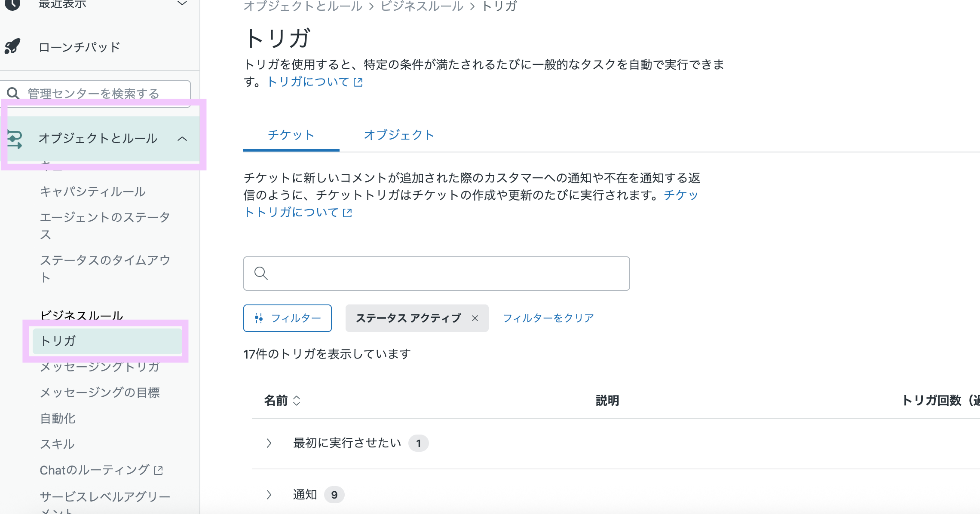This screenshot has width=980, height=514.
Task: Open メッセージングトリガ in the sidebar
Action: click(x=100, y=367)
